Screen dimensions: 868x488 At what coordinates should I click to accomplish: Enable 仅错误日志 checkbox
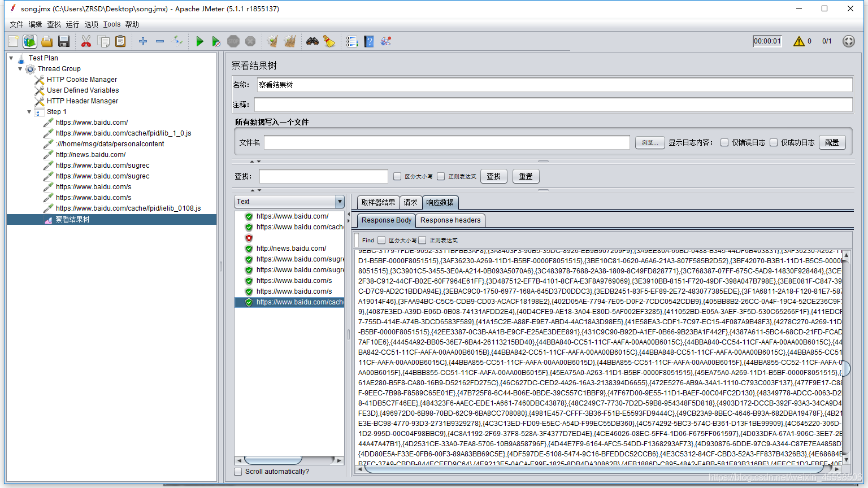[724, 142]
